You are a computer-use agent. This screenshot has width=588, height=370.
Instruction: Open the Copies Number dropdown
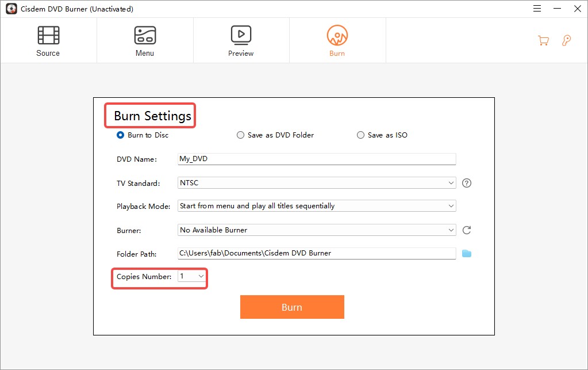click(192, 277)
